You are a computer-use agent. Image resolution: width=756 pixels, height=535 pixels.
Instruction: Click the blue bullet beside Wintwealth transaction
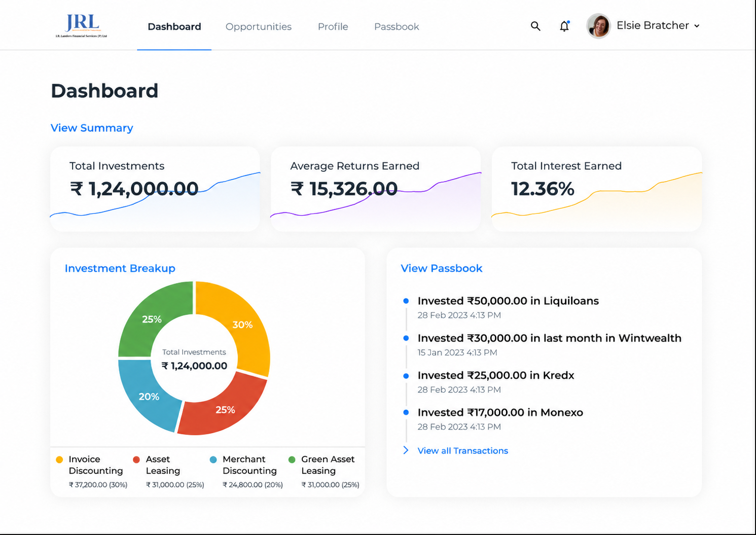click(x=406, y=338)
